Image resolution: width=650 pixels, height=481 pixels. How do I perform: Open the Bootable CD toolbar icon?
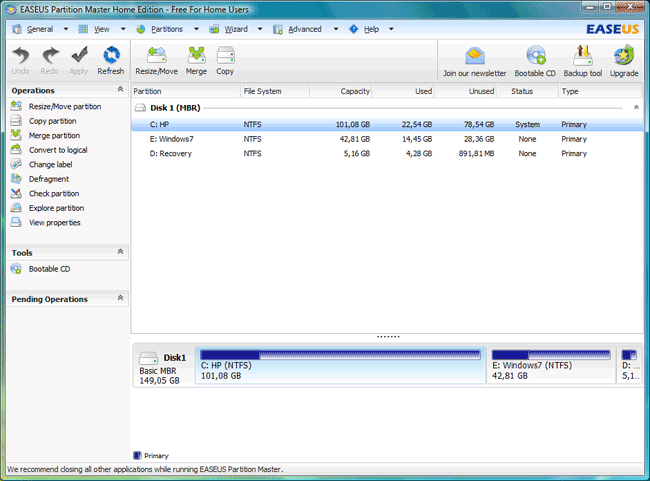point(535,60)
